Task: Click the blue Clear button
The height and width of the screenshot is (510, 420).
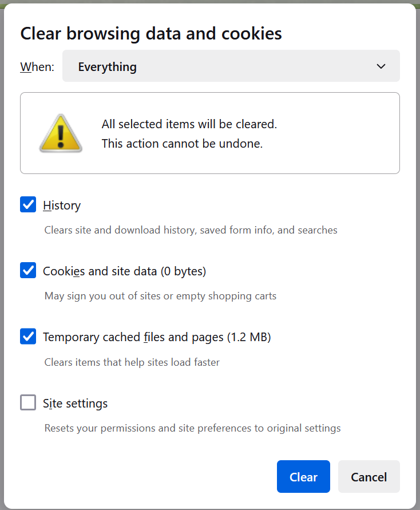Action: pos(303,476)
